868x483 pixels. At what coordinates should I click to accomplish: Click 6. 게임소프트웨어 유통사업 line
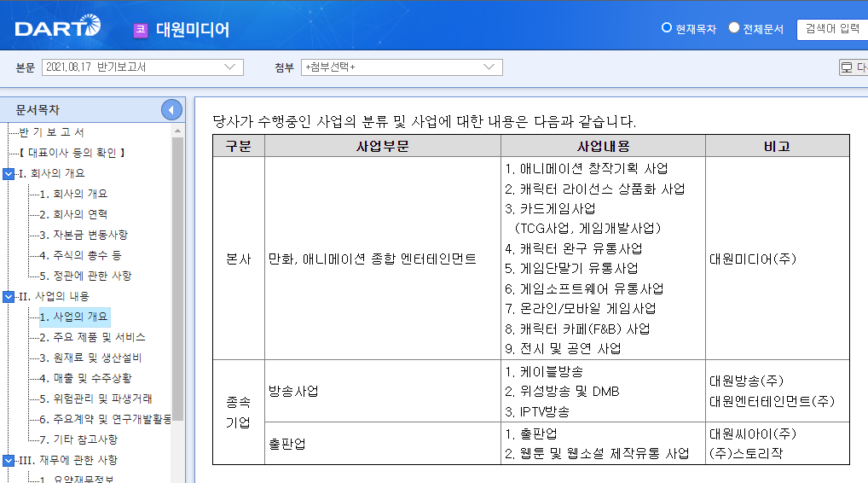(584, 288)
